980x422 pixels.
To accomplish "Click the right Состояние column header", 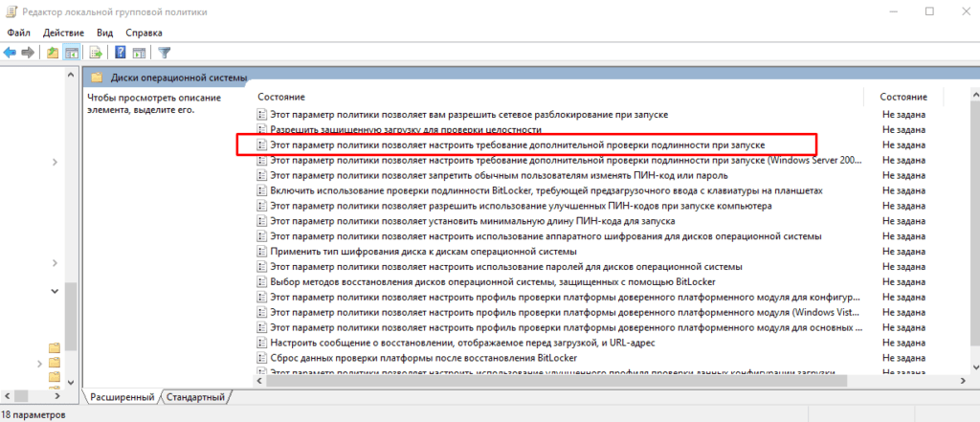I will point(903,98).
